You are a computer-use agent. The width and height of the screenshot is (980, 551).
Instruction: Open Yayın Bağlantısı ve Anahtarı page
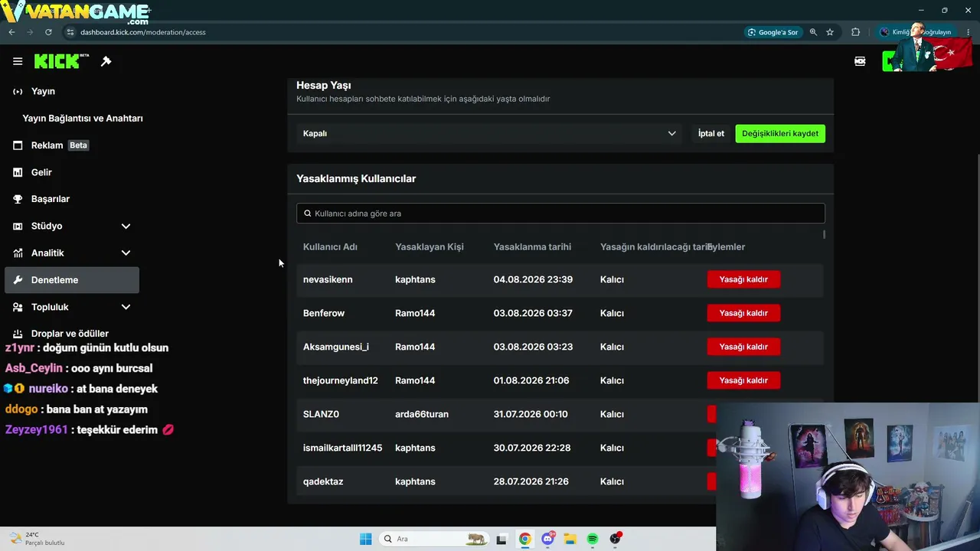point(83,119)
